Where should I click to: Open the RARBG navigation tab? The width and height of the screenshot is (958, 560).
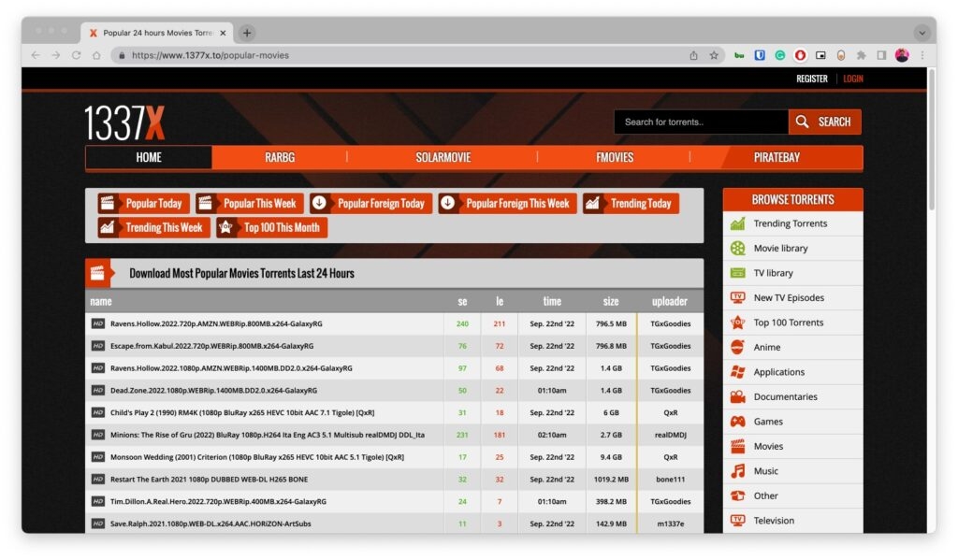[x=279, y=157]
